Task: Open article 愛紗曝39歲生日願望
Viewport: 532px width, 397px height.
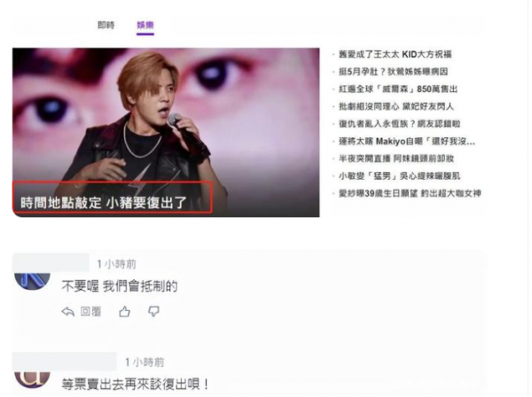Action: click(410, 193)
